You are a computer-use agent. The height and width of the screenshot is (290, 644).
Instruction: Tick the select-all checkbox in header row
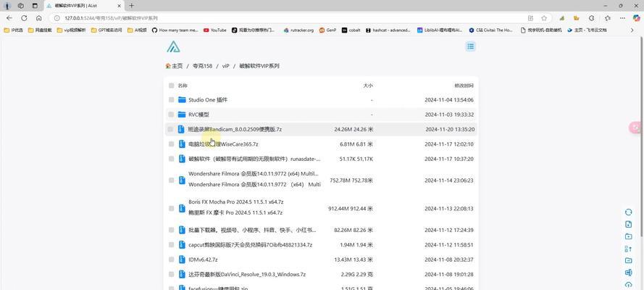[171, 86]
